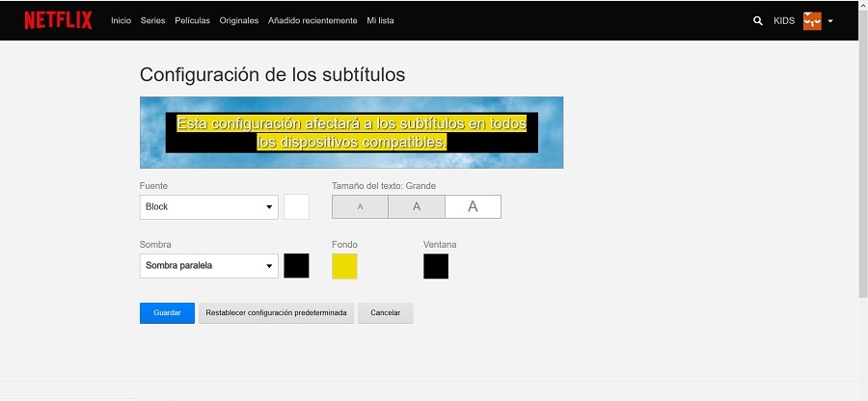Open the Fuente dropdown showing Block
The width and height of the screenshot is (868, 401).
[208, 207]
